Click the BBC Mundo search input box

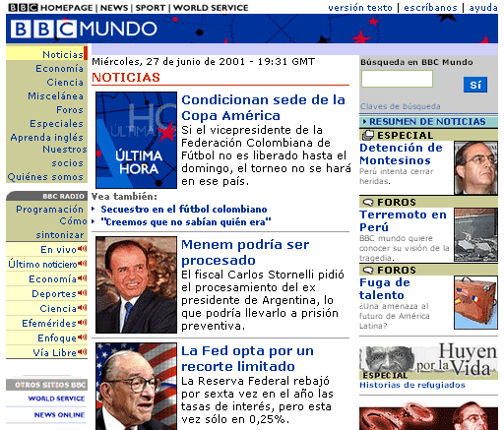(397, 79)
